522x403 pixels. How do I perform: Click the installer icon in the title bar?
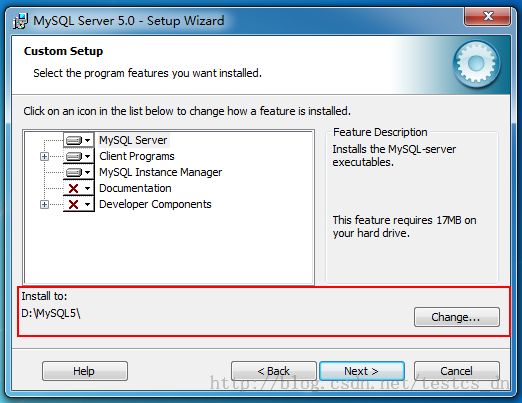point(20,21)
